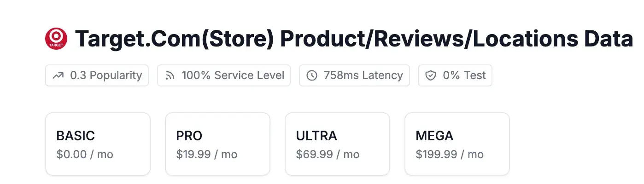Click the trending arrow Popularity icon
644x184 pixels.
click(x=58, y=75)
